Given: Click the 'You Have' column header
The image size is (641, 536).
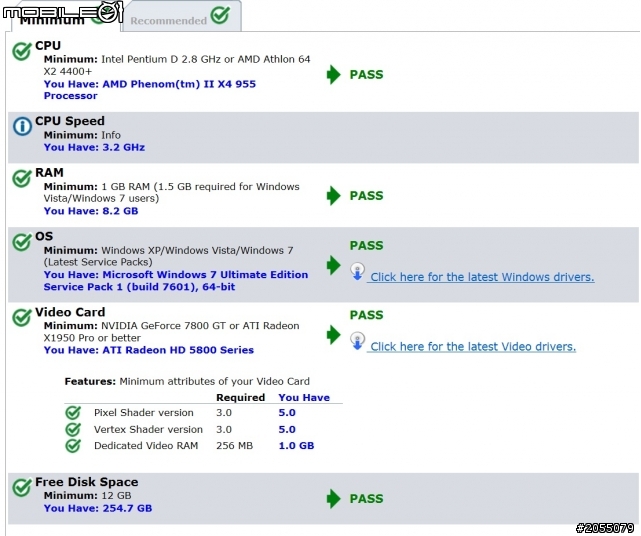Looking at the screenshot, I should (x=304, y=398).
